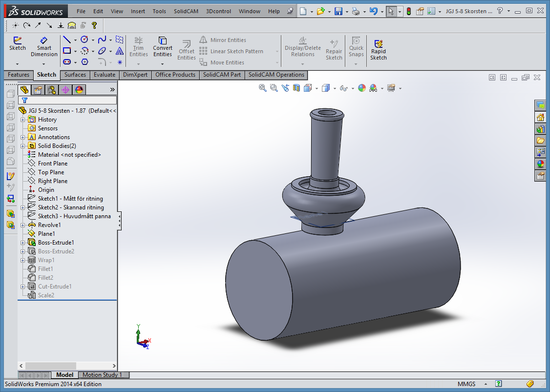Open the Tools menu
This screenshot has width=550, height=392.
(x=159, y=11)
